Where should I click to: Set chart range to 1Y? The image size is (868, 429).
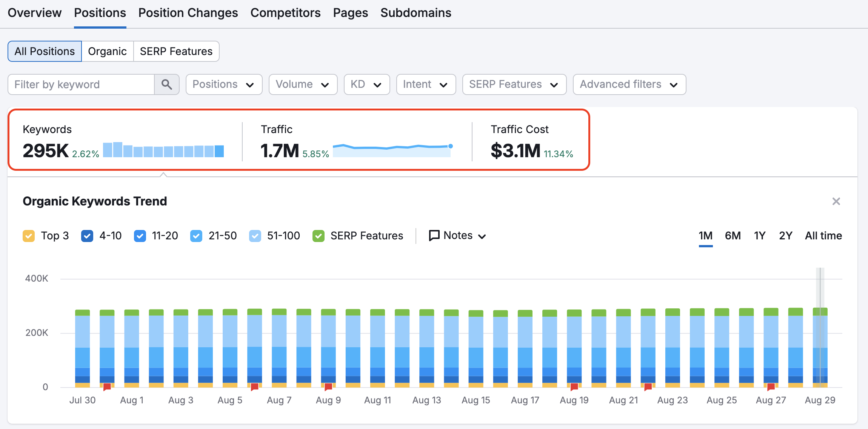tap(760, 236)
